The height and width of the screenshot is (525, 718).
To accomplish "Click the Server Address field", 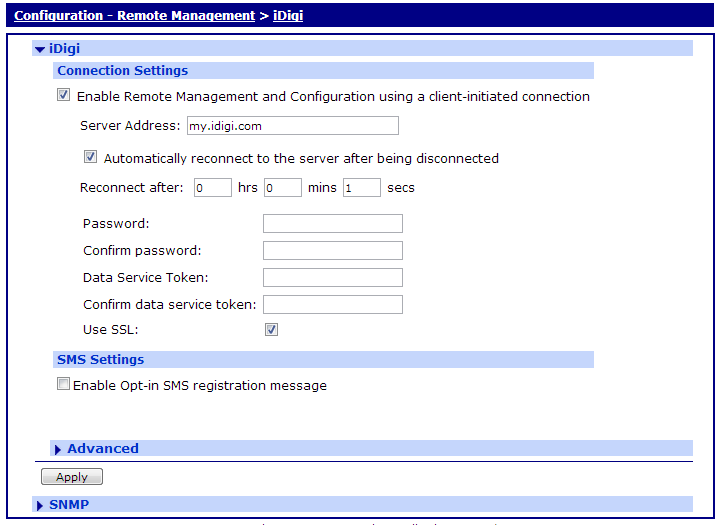I will 292,125.
